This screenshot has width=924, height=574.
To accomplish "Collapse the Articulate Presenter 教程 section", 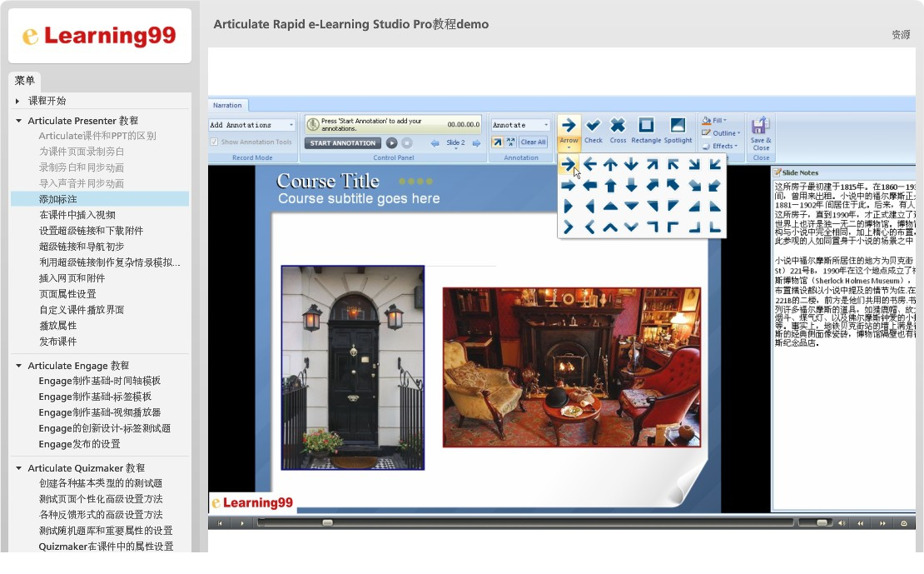I will click(x=18, y=121).
